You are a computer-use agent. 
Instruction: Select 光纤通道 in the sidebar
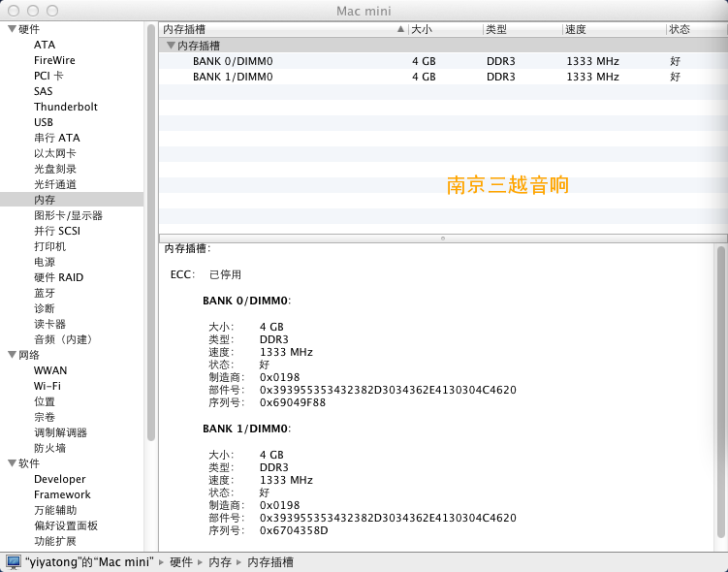(55, 184)
